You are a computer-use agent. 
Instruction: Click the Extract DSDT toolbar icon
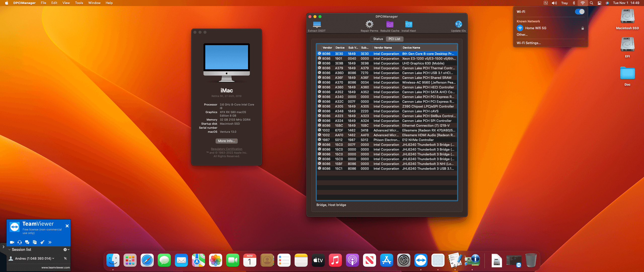317,25
